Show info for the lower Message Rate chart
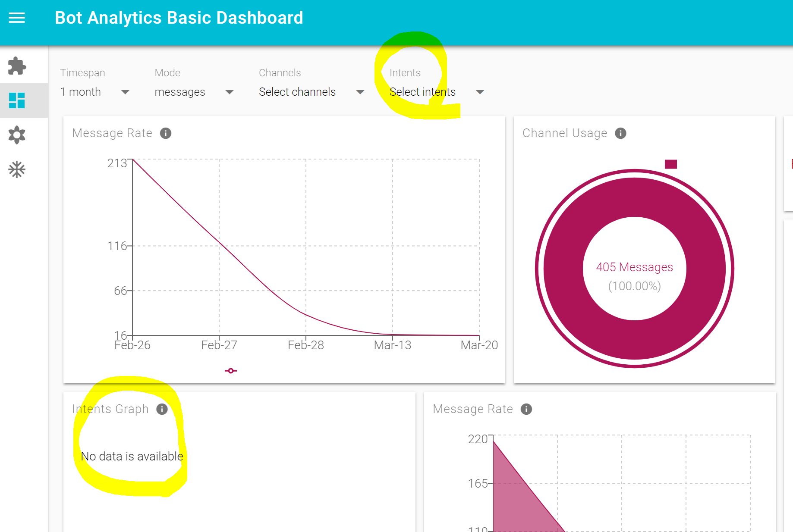Image resolution: width=793 pixels, height=532 pixels. 526,409
